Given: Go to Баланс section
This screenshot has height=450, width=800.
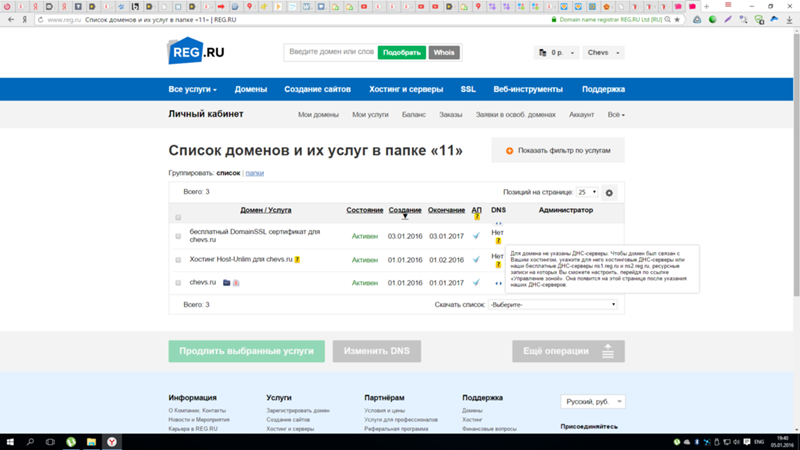Looking at the screenshot, I should pyautogui.click(x=414, y=115).
